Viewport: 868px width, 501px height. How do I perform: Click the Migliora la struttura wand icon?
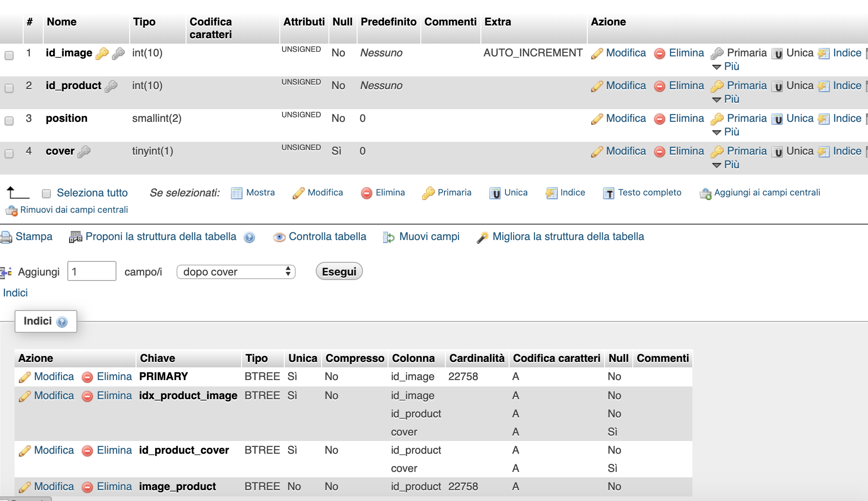coord(483,237)
